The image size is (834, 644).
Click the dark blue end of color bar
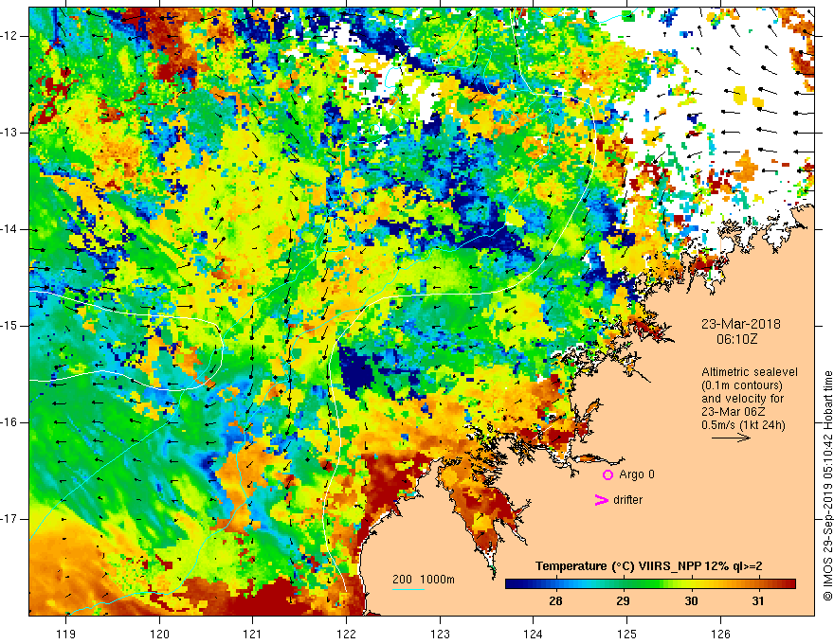coord(511,584)
